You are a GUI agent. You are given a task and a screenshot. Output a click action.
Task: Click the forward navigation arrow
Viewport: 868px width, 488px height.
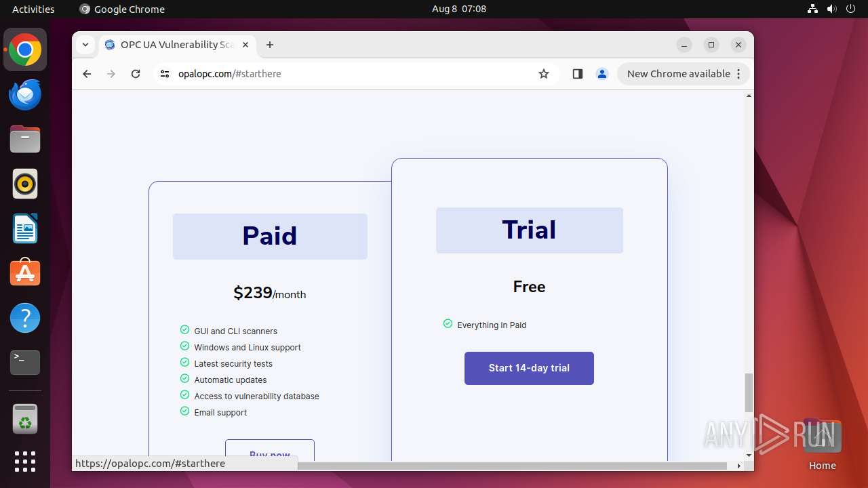pos(111,74)
